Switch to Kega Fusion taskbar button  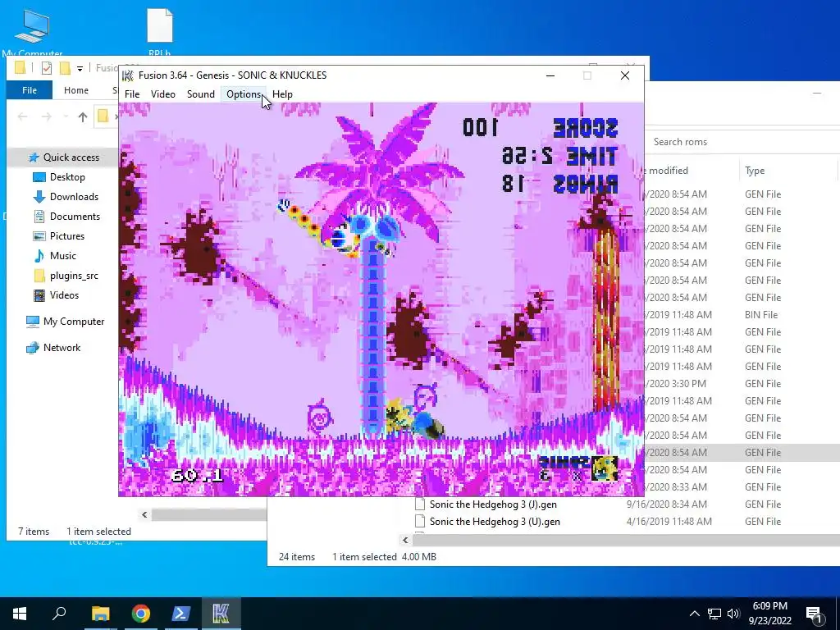221,614
